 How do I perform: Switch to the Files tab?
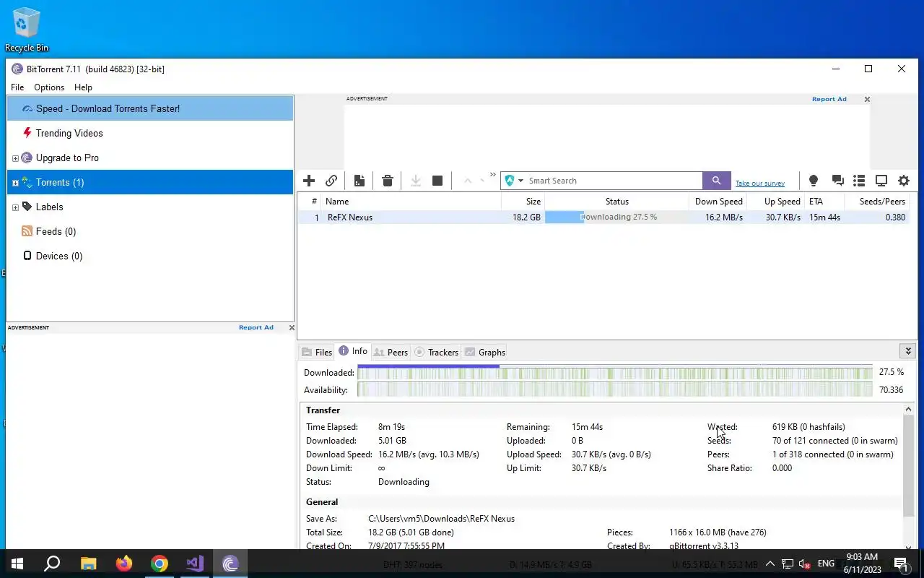[x=317, y=352]
